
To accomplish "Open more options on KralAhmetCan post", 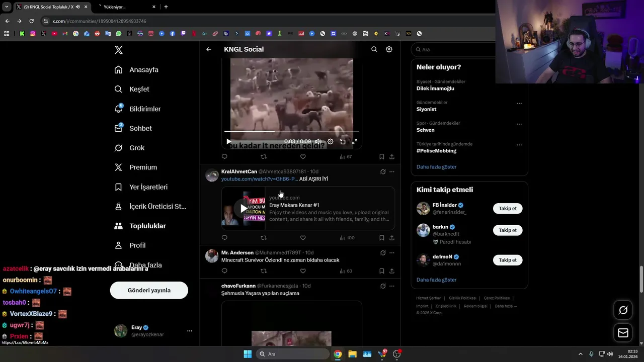I will [392, 172].
